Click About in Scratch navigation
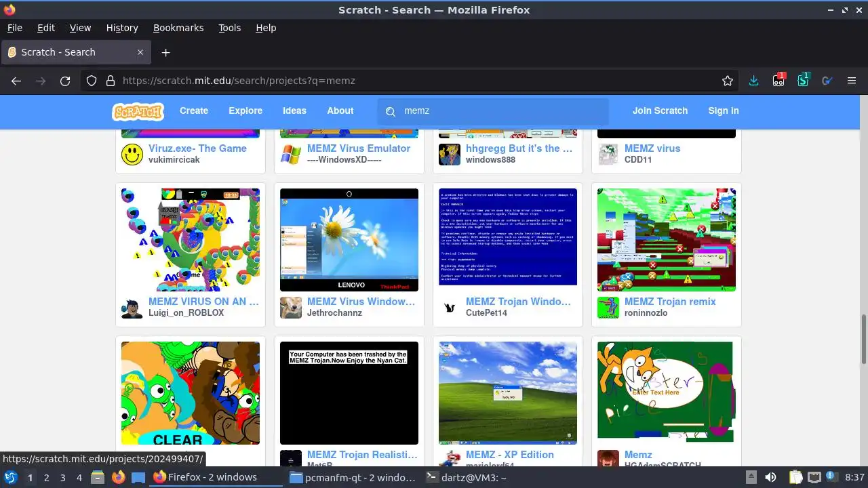 340,110
